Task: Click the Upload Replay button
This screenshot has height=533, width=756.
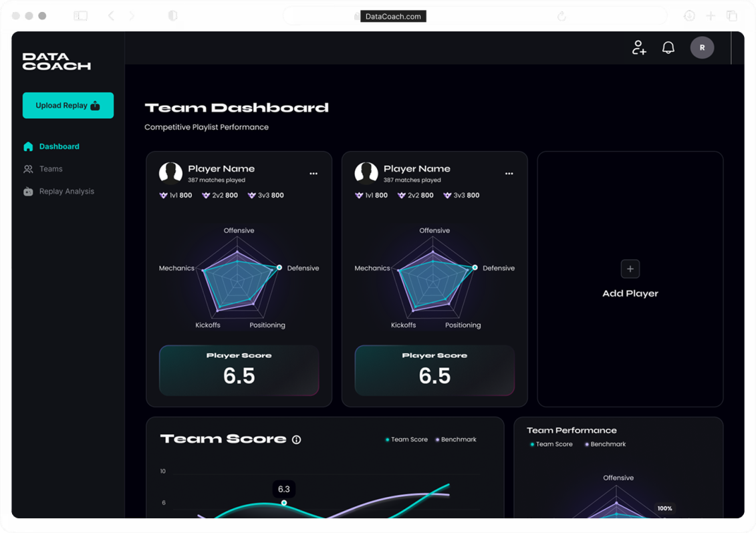Action: pos(68,105)
